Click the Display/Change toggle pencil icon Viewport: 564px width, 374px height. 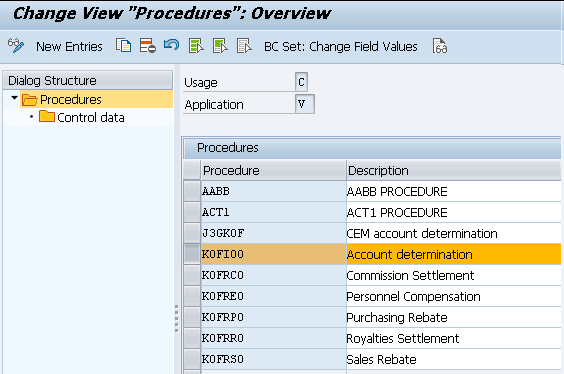click(x=16, y=46)
